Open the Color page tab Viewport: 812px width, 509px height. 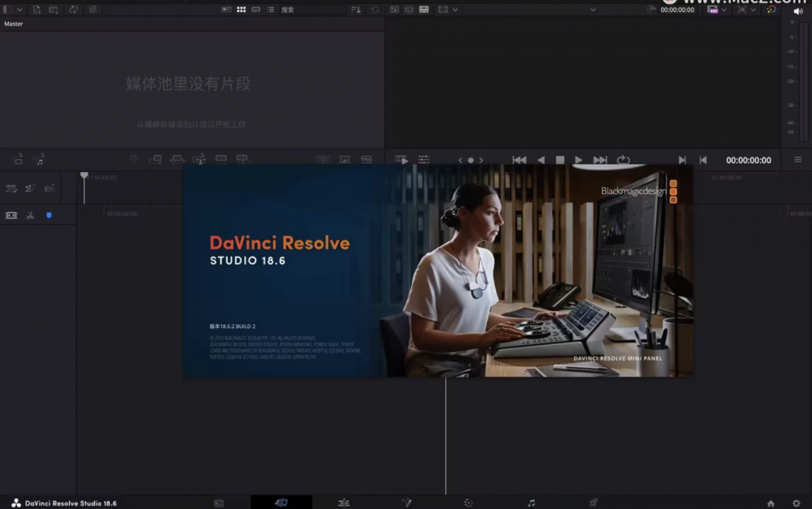[x=469, y=503]
